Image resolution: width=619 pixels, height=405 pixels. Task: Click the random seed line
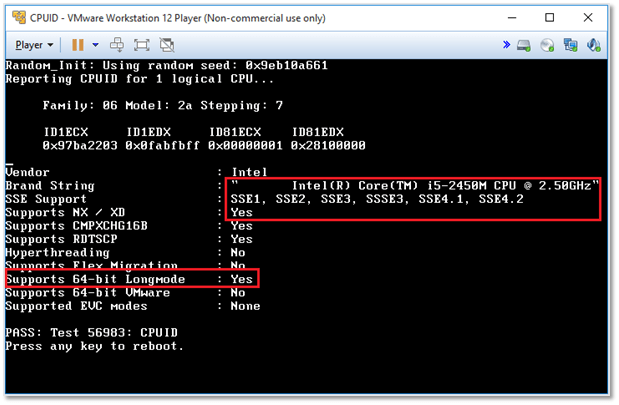[167, 65]
